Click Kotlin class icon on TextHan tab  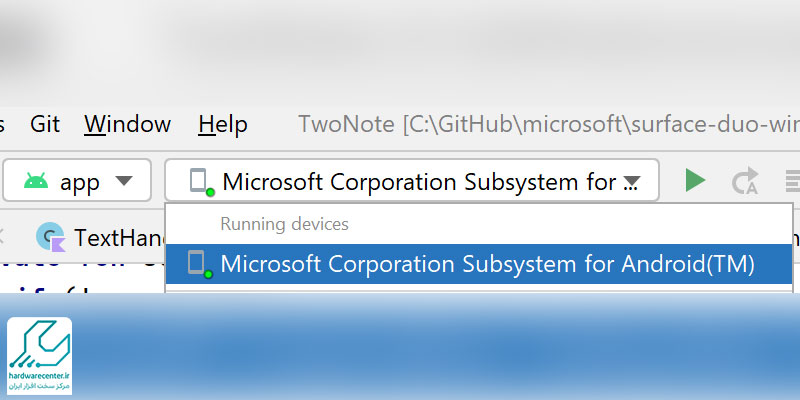tap(50, 237)
